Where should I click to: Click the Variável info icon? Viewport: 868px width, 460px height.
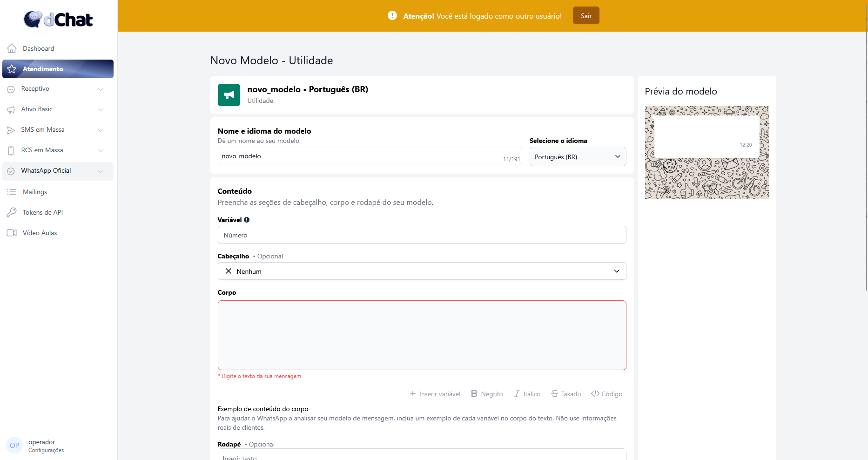(x=247, y=220)
